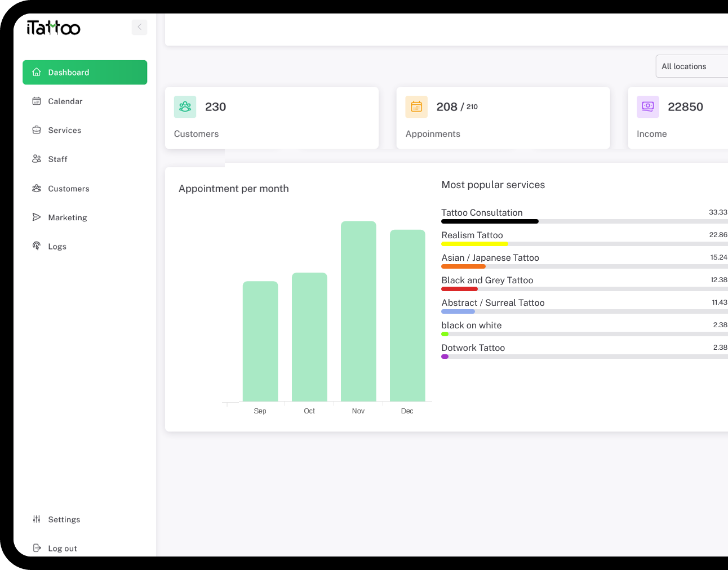The width and height of the screenshot is (728, 570).
Task: Click the orange appointments calendar icon
Action: pyautogui.click(x=416, y=107)
